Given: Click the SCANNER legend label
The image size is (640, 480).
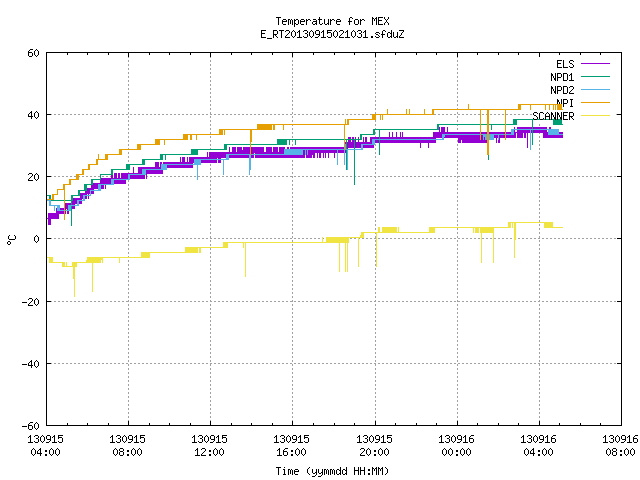Looking at the screenshot, I should (x=553, y=116).
